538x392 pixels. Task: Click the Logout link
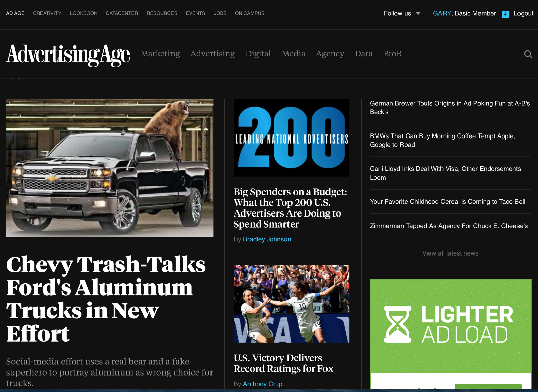pyautogui.click(x=524, y=13)
